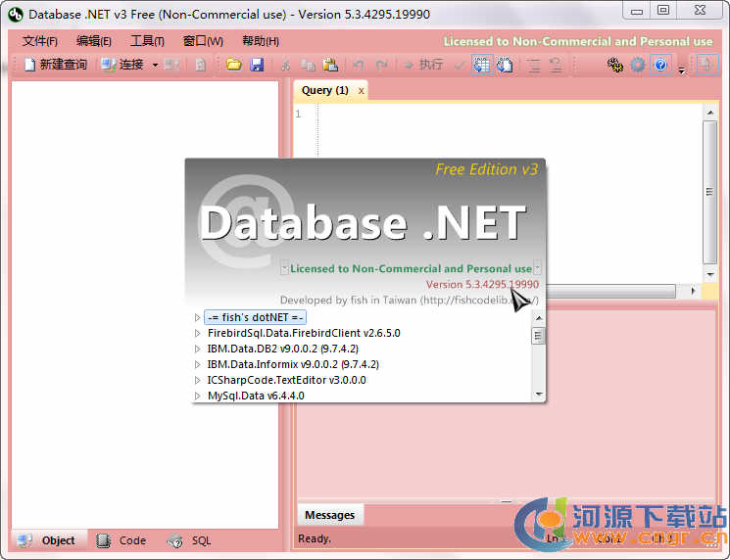This screenshot has height=560, width=730.
Task: Click the redo arrow icon
Action: tap(381, 65)
